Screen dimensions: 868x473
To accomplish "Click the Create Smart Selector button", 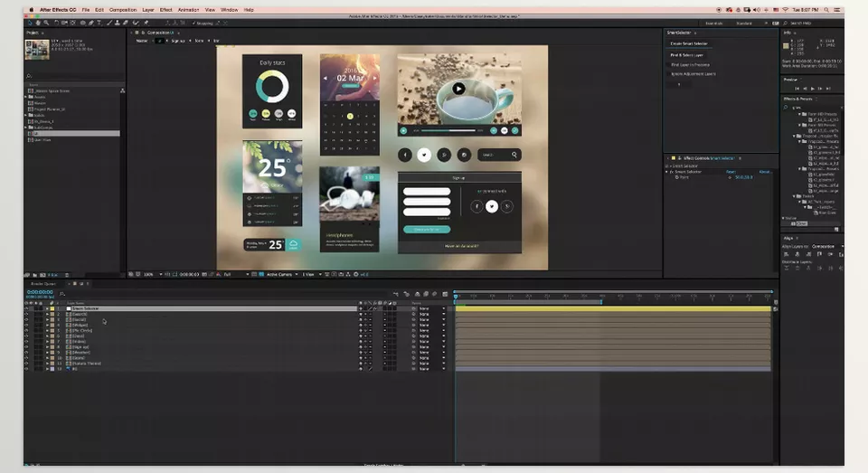I will coord(689,43).
